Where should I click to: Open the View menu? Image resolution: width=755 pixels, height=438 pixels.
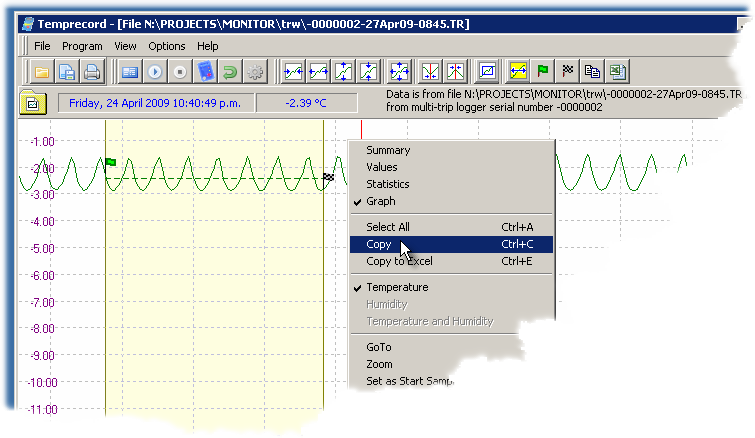coord(125,46)
